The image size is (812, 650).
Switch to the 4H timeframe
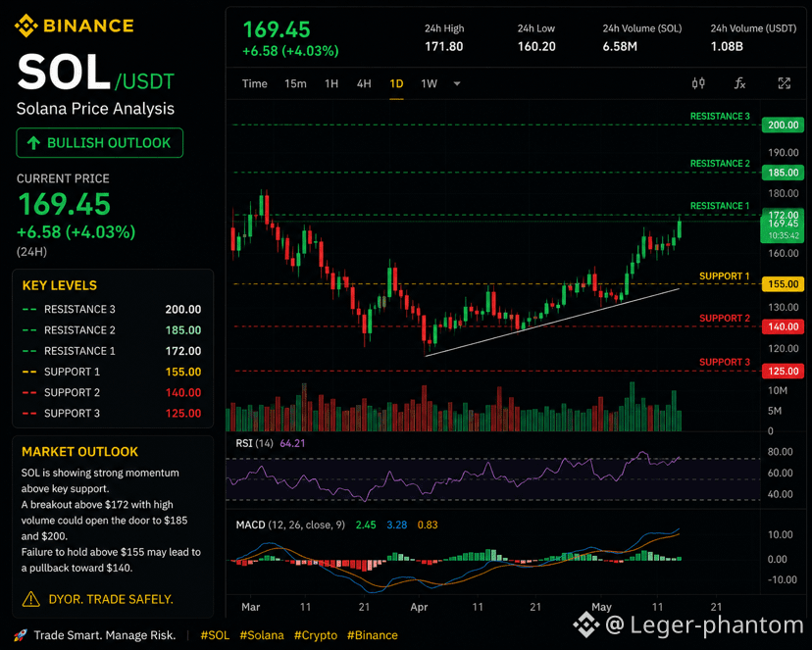click(x=364, y=84)
